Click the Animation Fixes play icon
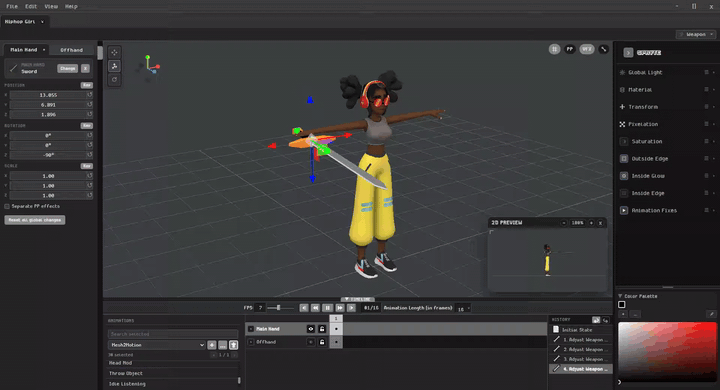The width and height of the screenshot is (720, 390). 624,210
